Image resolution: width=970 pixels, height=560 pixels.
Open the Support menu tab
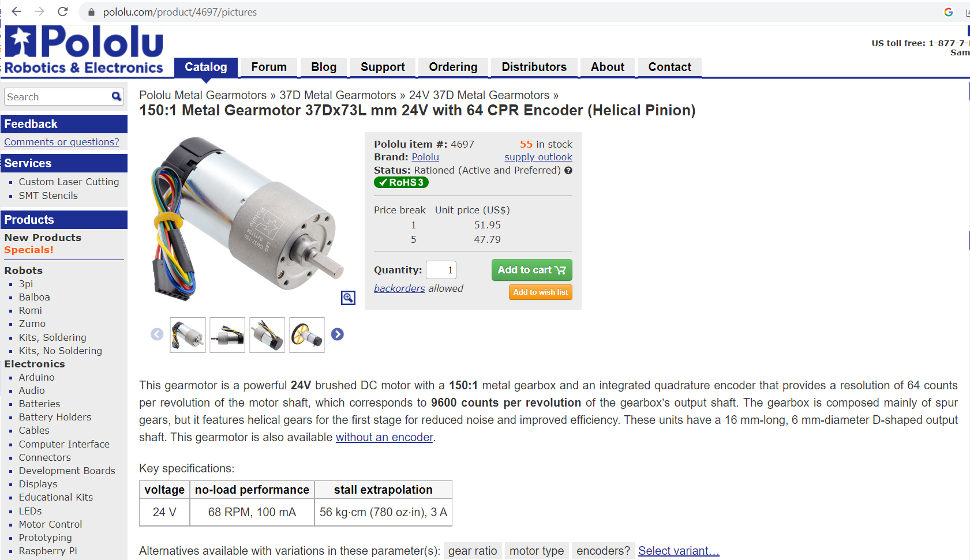(x=383, y=67)
